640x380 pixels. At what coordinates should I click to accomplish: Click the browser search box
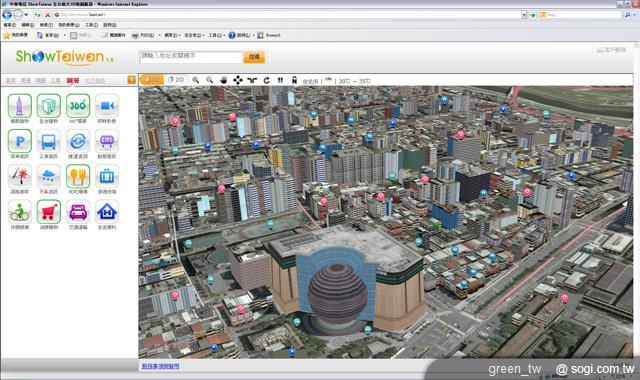point(580,15)
